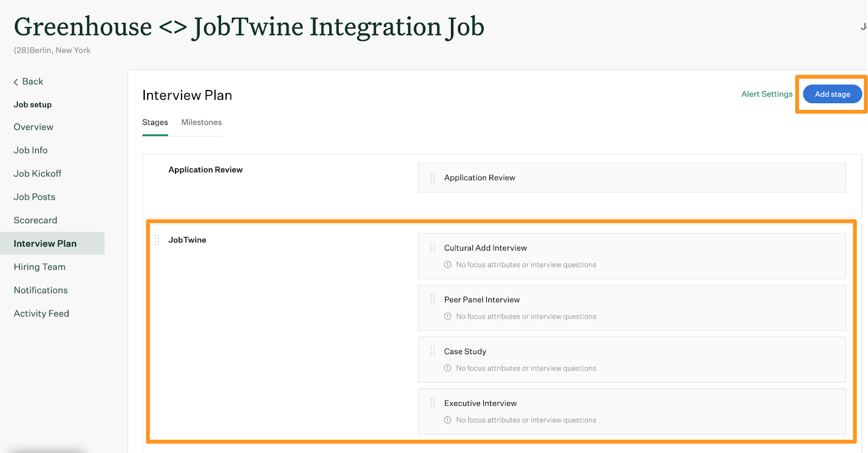Click info icon under Peer Panel Interview

(448, 316)
